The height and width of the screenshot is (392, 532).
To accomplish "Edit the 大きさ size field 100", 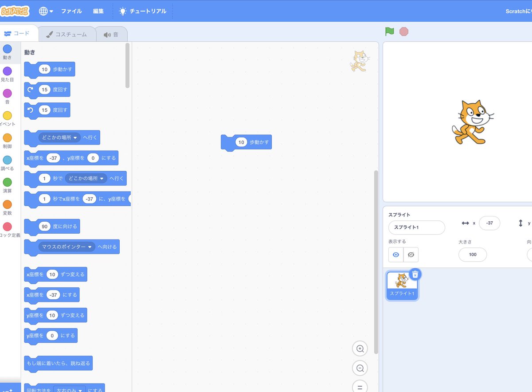I will click(x=473, y=255).
